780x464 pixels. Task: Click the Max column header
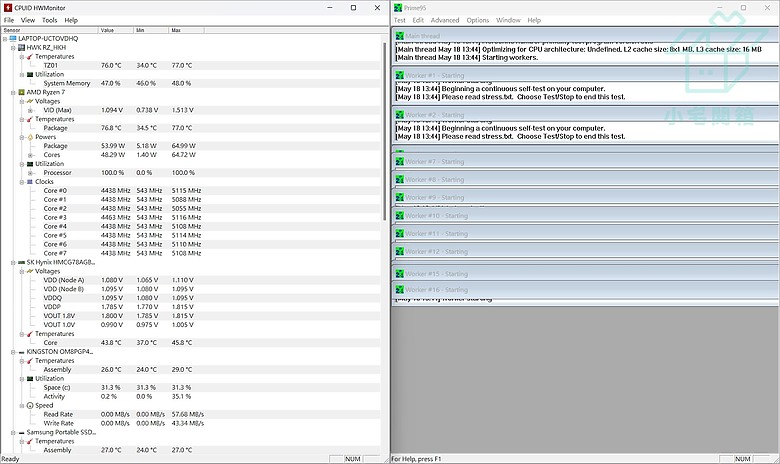click(x=187, y=30)
